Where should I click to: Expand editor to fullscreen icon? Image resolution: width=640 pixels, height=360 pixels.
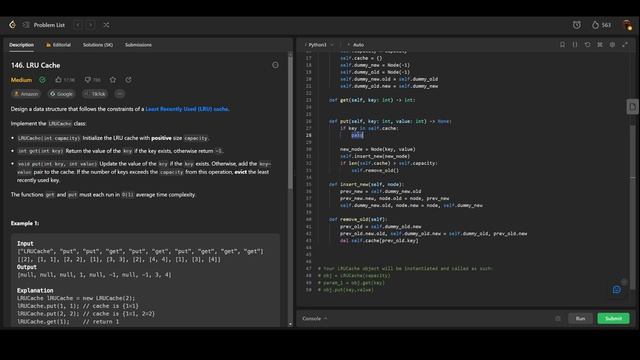click(x=625, y=44)
